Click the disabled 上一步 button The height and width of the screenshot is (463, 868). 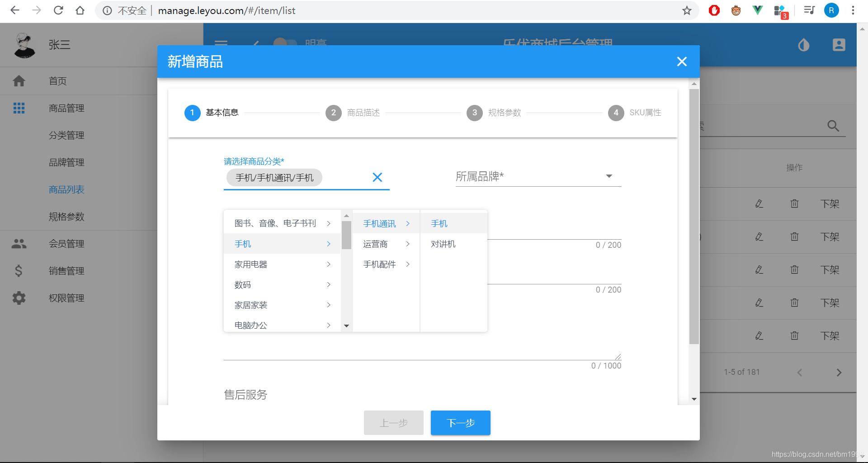pos(393,423)
